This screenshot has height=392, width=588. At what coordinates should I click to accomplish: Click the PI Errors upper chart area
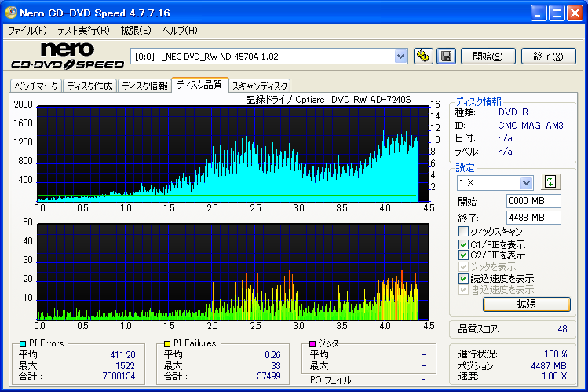tap(233, 154)
